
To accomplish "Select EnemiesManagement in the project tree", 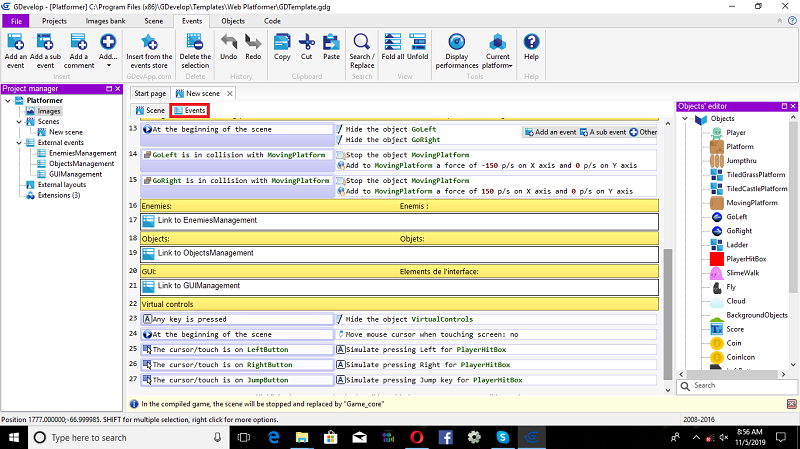I will tap(82, 153).
